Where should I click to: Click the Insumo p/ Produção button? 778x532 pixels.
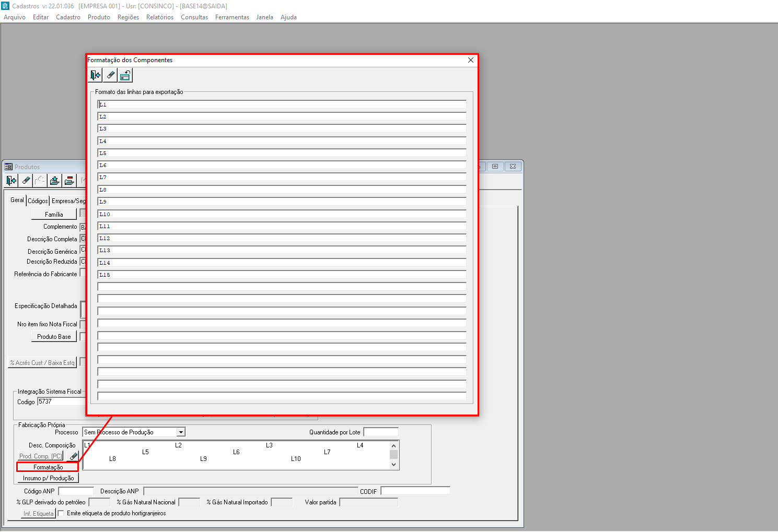[48, 478]
